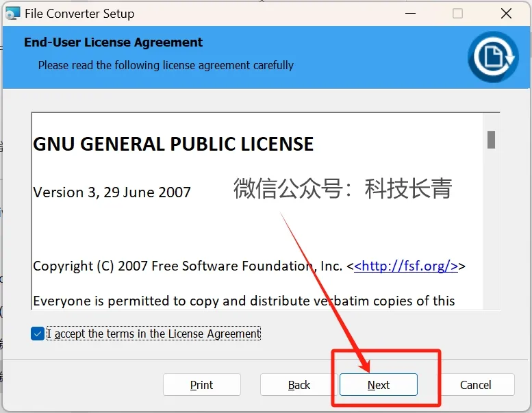
Task: Click the Print button
Action: click(202, 385)
